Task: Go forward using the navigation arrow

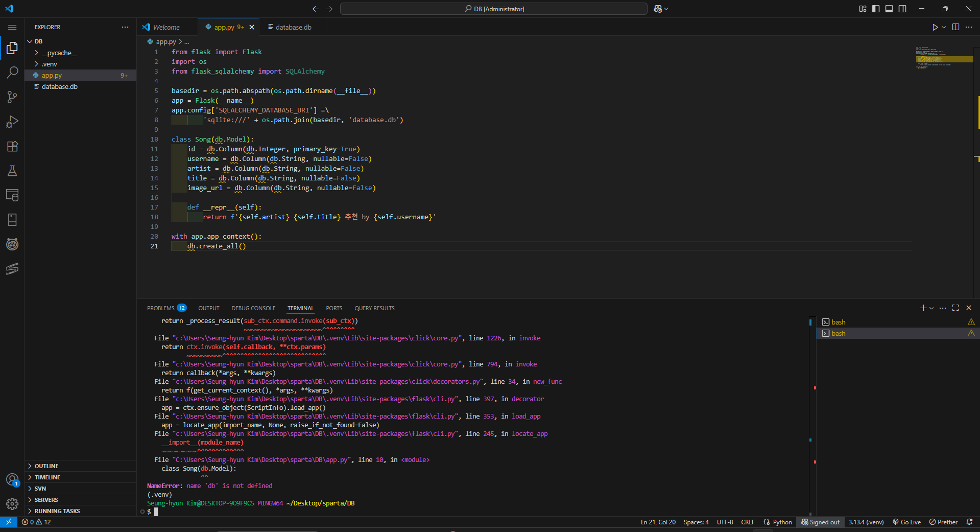Action: (329, 9)
